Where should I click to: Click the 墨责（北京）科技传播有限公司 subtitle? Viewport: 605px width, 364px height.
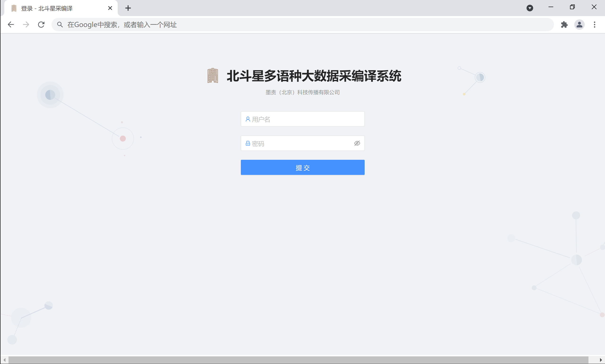point(303,92)
